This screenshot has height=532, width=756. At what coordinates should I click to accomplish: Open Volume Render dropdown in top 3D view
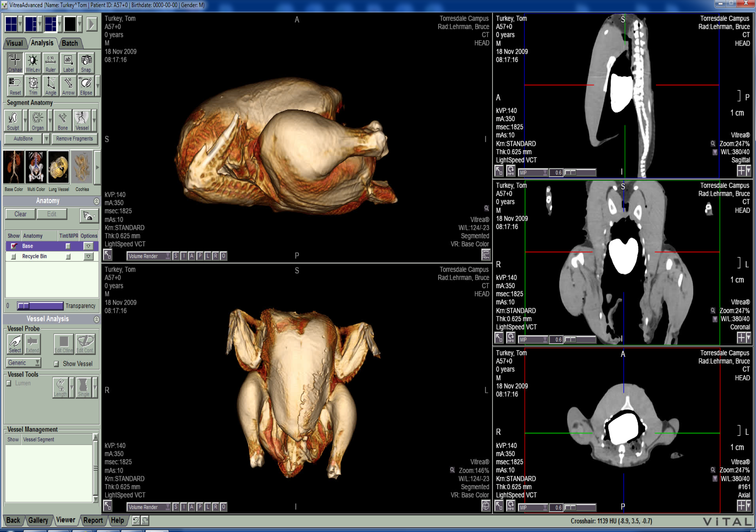[x=148, y=256]
